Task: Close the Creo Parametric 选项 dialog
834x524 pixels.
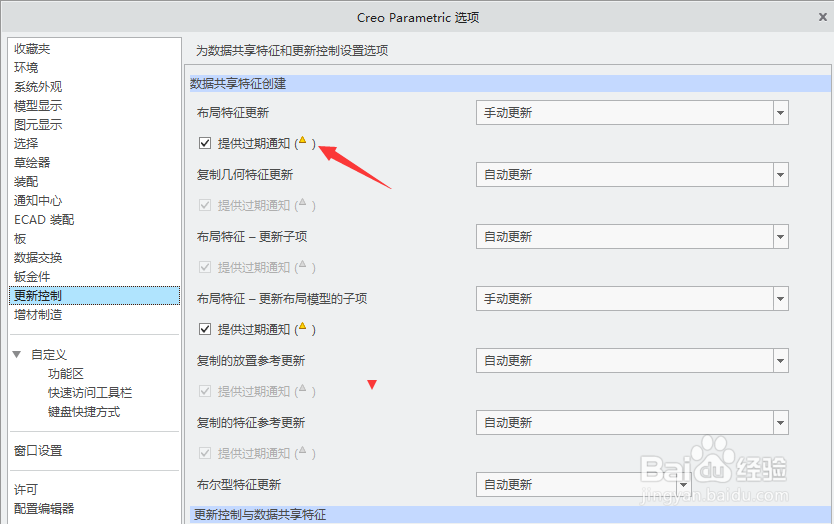Action: click(822, 18)
